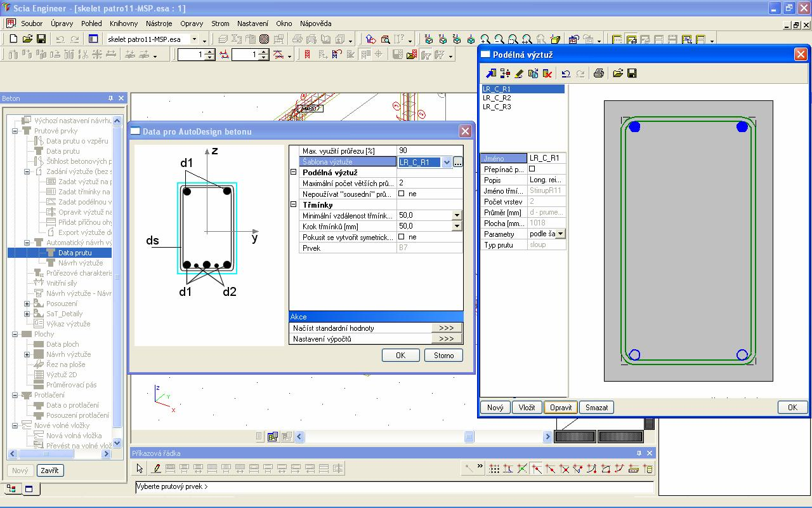Click the delete item icon with red X
This screenshot has height=508, width=812.
pos(547,74)
